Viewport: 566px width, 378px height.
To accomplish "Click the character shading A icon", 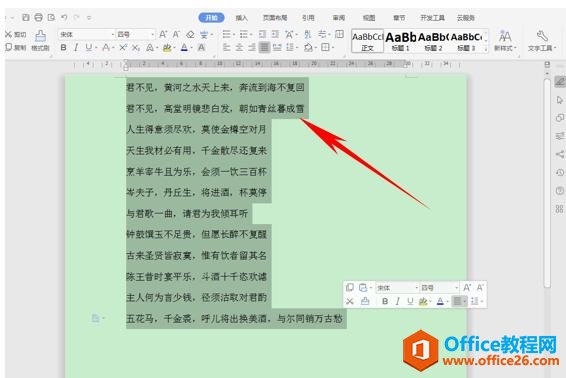I will point(201,47).
